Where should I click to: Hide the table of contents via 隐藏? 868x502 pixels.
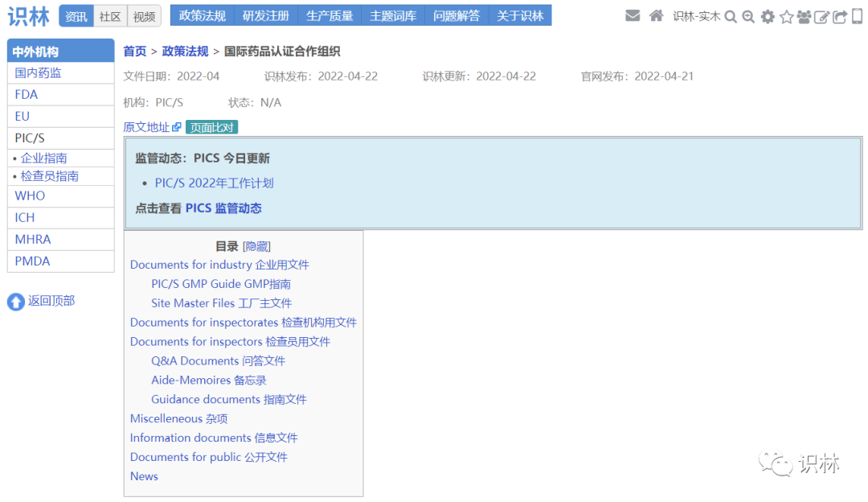click(257, 246)
